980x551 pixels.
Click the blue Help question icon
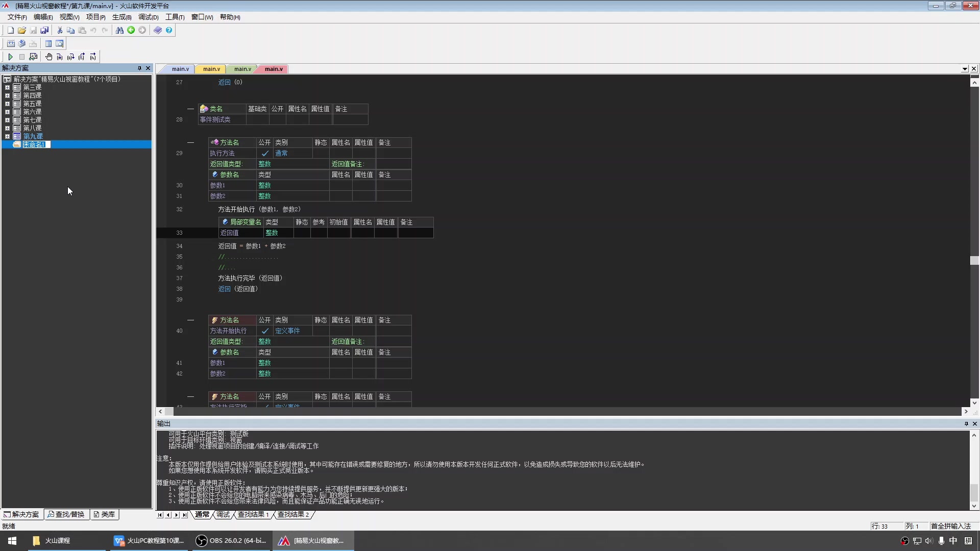(169, 30)
